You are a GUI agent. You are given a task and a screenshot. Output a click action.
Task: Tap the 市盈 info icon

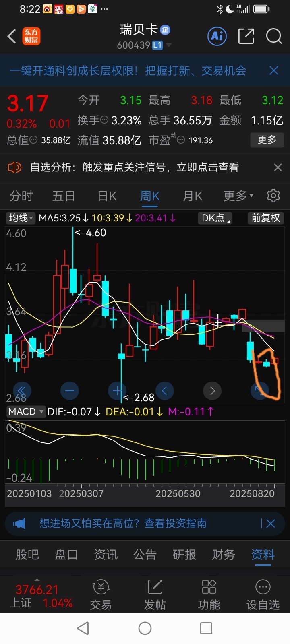click(181, 140)
